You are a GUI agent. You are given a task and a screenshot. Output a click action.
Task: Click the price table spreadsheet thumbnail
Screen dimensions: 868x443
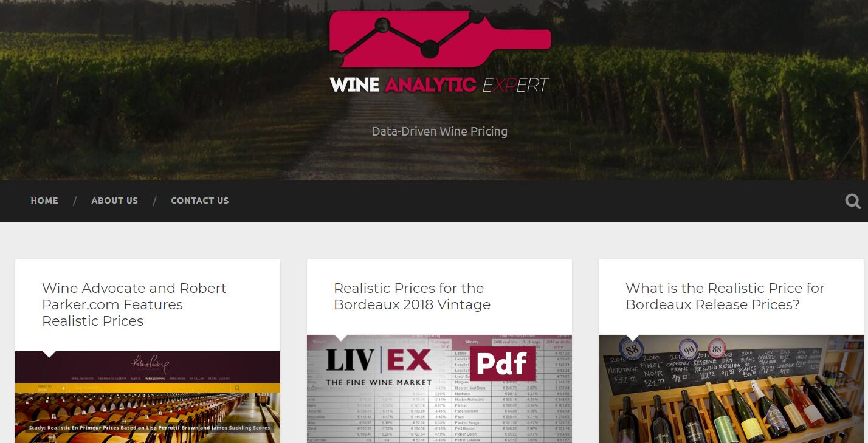click(439, 389)
